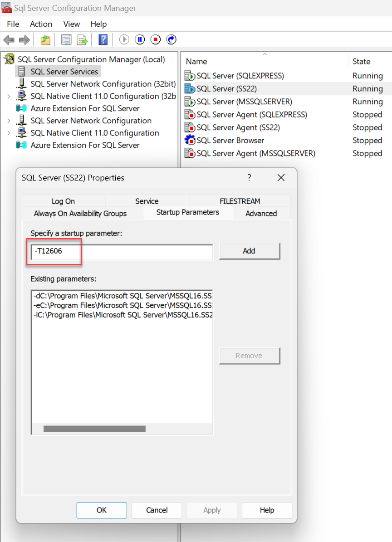
Task: Open the blue Help question mark icon
Action: pyautogui.click(x=103, y=40)
